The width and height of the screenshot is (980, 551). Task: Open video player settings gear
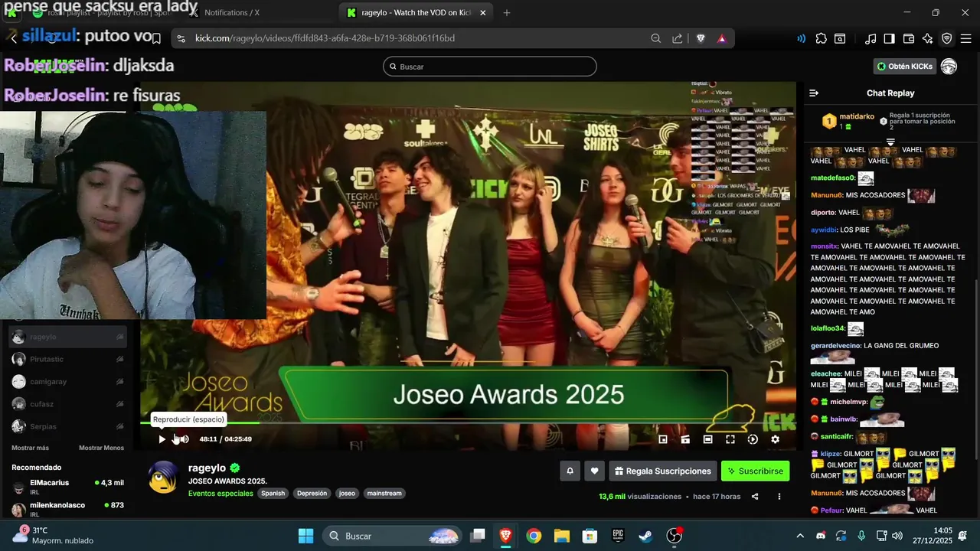pyautogui.click(x=775, y=439)
